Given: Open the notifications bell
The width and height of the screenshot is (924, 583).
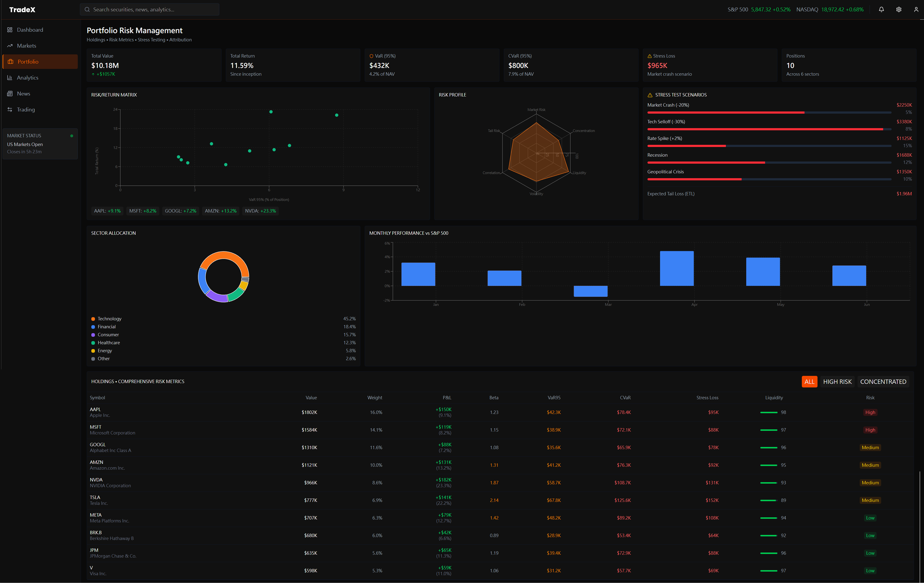Looking at the screenshot, I should pyautogui.click(x=881, y=9).
